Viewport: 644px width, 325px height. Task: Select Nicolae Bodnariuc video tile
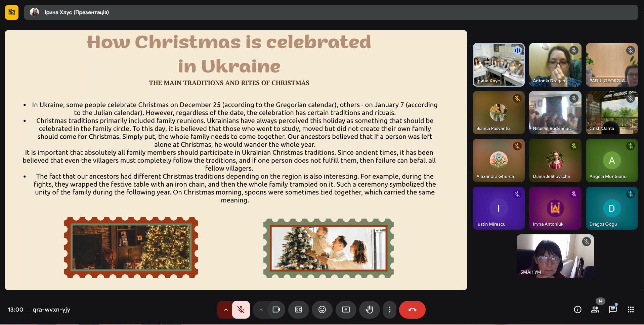pos(555,112)
